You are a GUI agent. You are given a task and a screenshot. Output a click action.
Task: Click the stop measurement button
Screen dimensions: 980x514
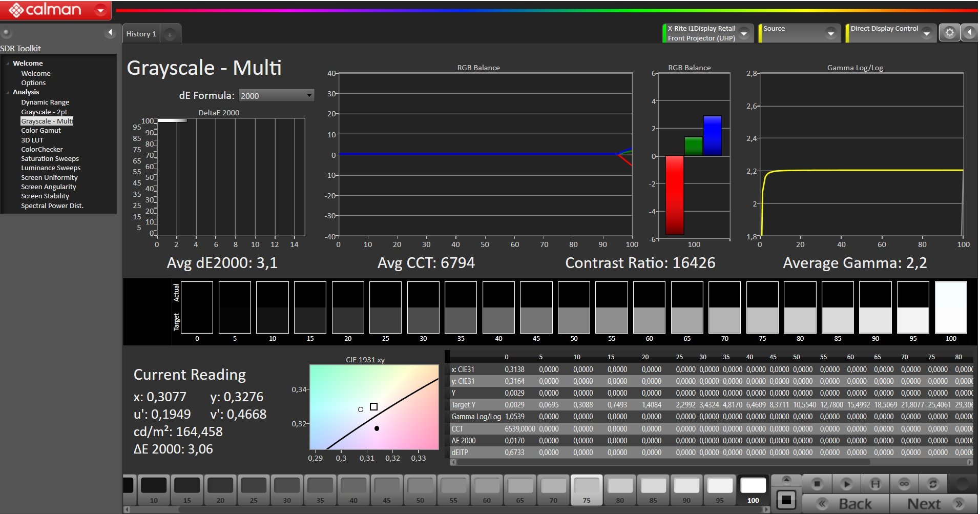pyautogui.click(x=817, y=483)
